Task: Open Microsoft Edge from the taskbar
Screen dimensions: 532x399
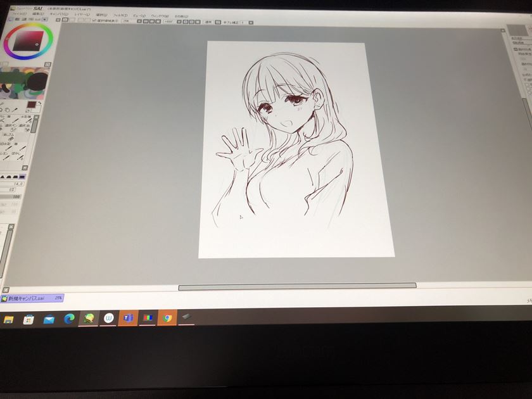Action: point(68,319)
